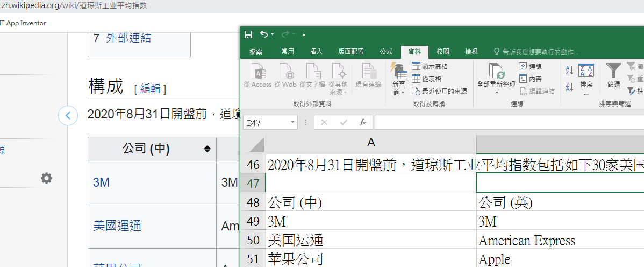Switch to the 常用 ribbon tab
The width and height of the screenshot is (644, 267).
point(288,52)
